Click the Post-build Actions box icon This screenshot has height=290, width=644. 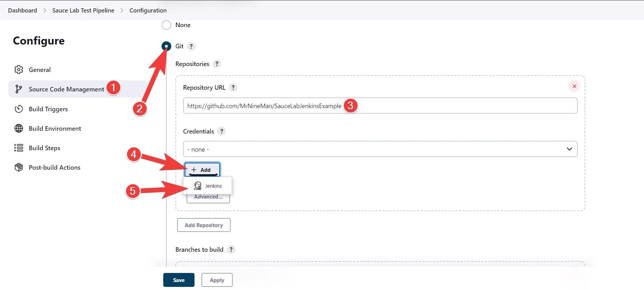tap(19, 167)
